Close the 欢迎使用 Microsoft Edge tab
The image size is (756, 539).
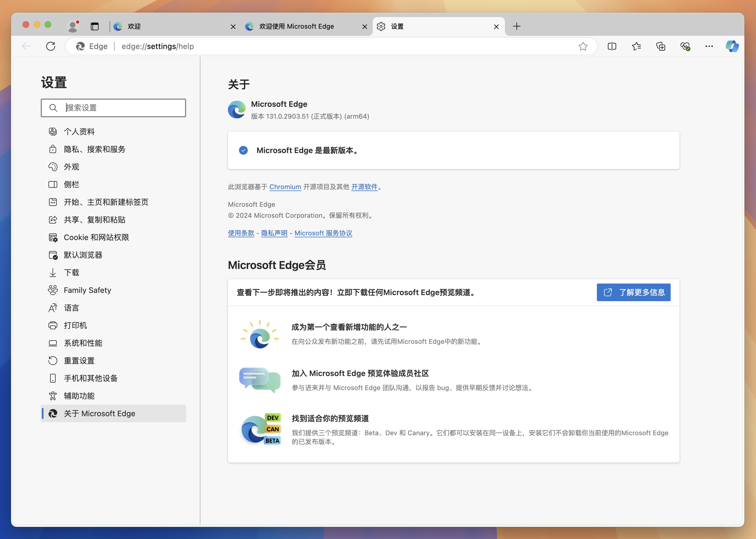point(365,26)
